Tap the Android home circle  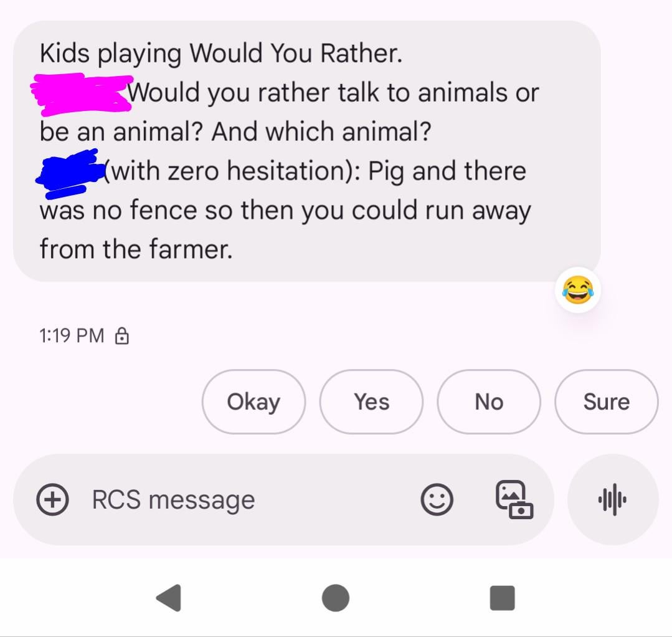coord(336,598)
